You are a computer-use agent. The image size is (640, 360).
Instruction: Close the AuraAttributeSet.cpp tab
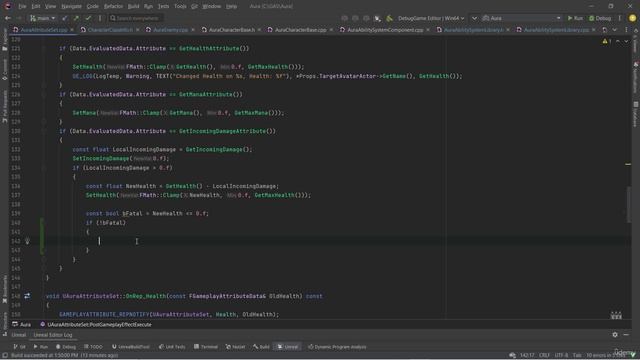[x=72, y=30]
